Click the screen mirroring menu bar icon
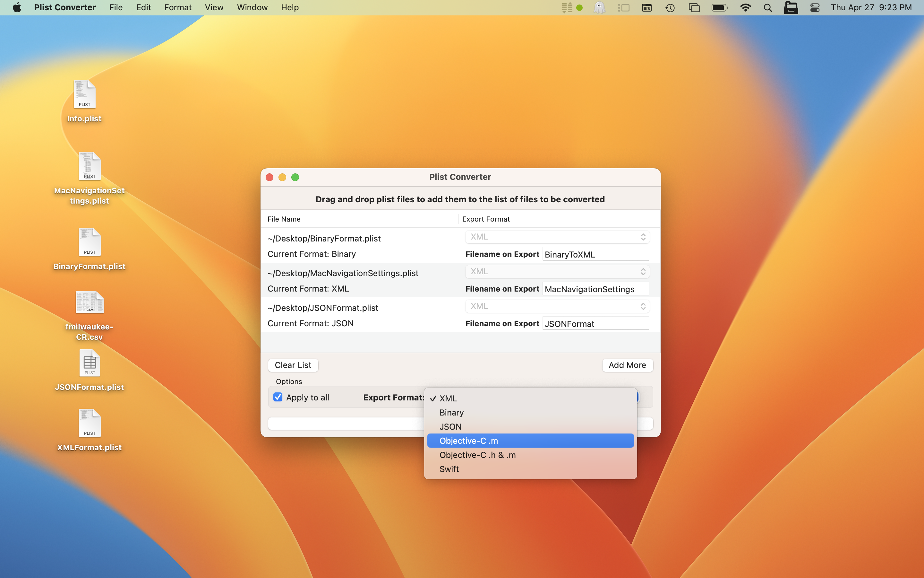Image resolution: width=924 pixels, height=578 pixels. tap(694, 7)
